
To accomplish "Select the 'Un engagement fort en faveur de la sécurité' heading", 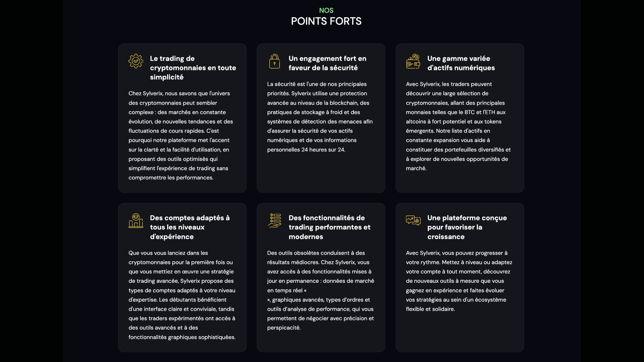I will click(x=327, y=63).
